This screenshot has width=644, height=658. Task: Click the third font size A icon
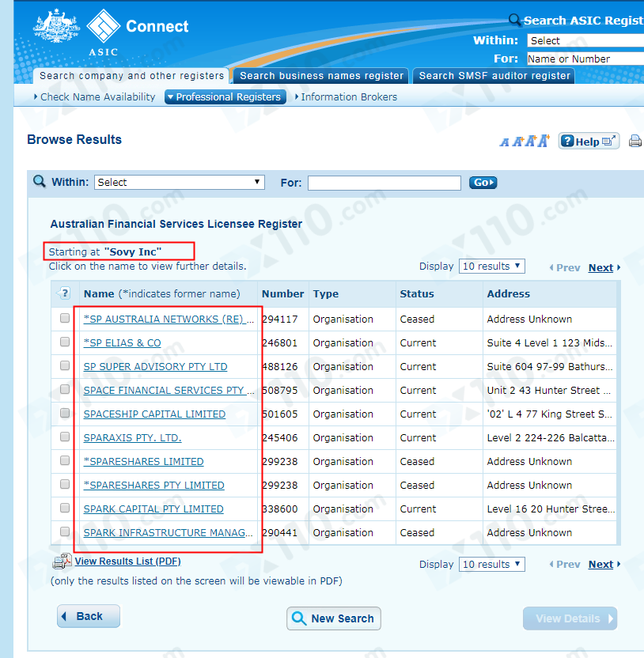pyautogui.click(x=531, y=141)
